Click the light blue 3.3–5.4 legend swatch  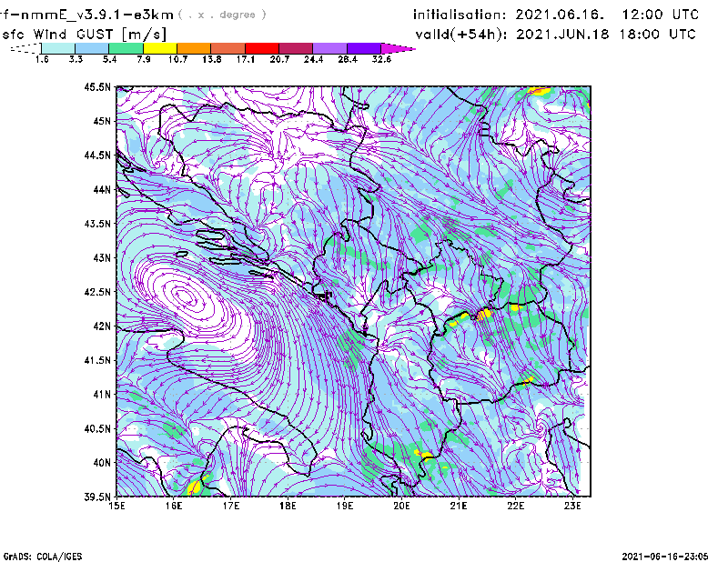tap(92, 48)
